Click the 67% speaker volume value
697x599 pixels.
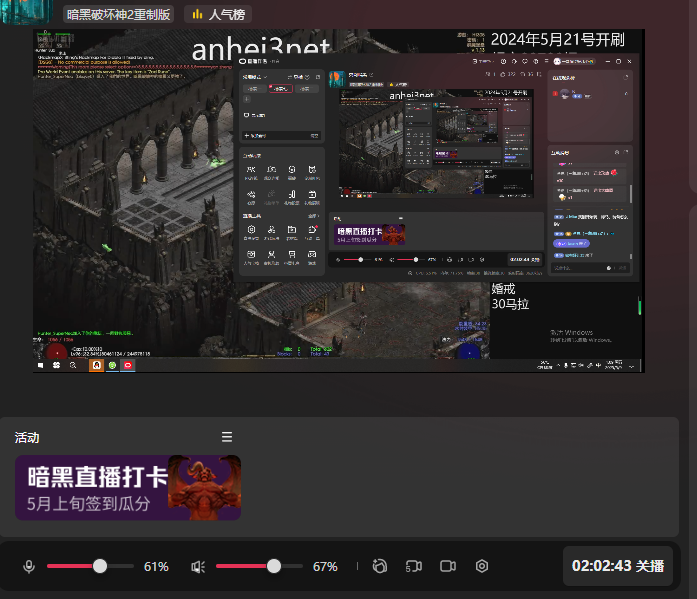point(325,567)
